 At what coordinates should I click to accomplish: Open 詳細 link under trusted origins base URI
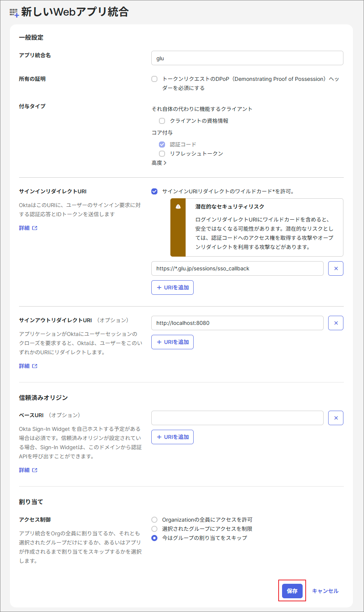tap(28, 470)
